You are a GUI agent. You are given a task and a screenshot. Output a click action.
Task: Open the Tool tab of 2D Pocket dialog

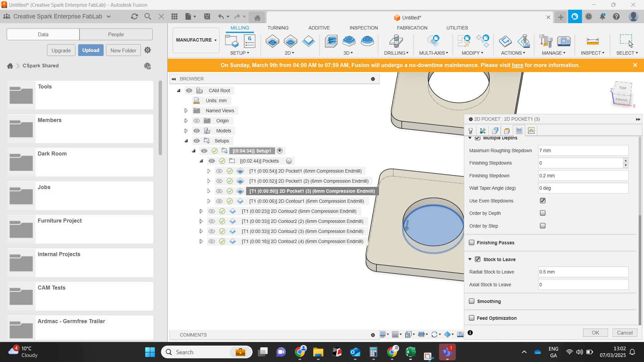(471, 131)
